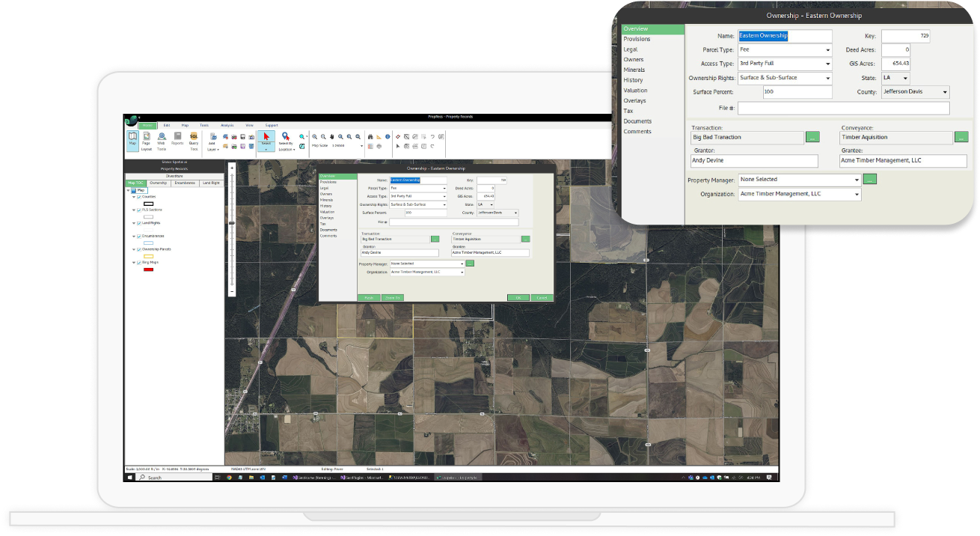Open Property Manager dropdown in enlarged panel
Image resolution: width=980 pixels, height=536 pixels.
click(x=856, y=180)
